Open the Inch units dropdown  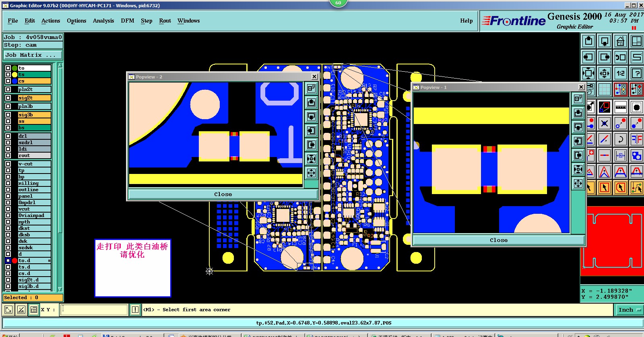point(629,310)
